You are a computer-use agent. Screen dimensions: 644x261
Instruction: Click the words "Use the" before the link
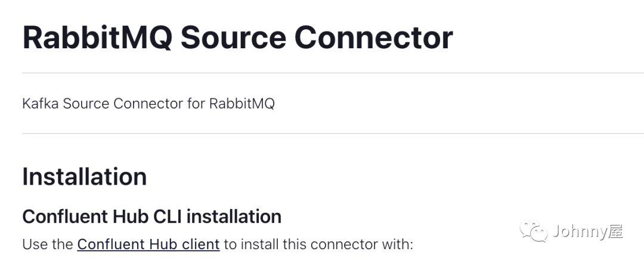pyautogui.click(x=48, y=244)
